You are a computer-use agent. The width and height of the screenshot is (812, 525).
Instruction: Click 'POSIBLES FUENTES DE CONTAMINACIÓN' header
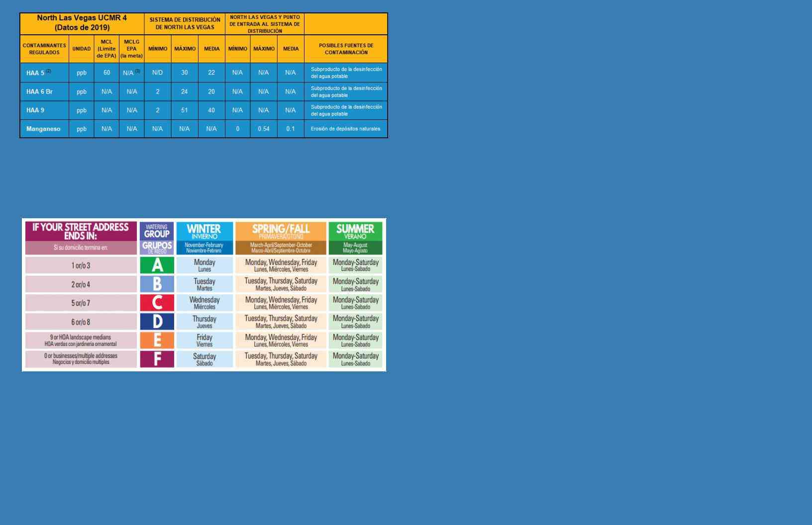346,49
